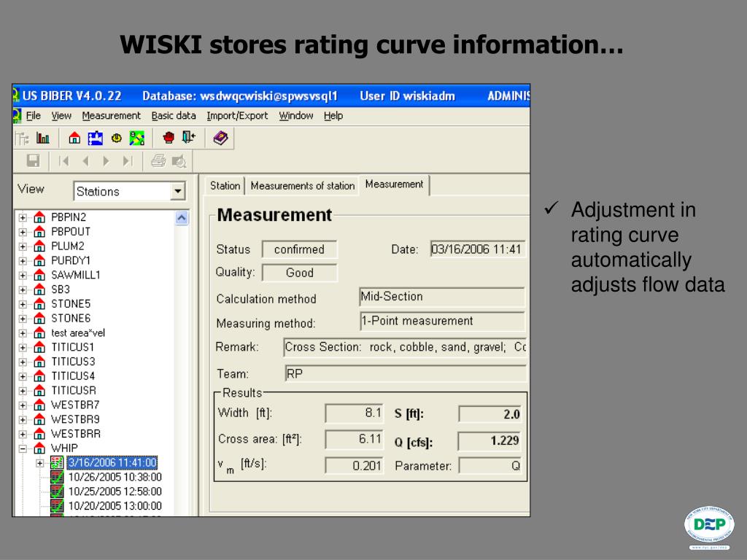
Task: Click the exit door toolbar icon
Action: [x=189, y=138]
